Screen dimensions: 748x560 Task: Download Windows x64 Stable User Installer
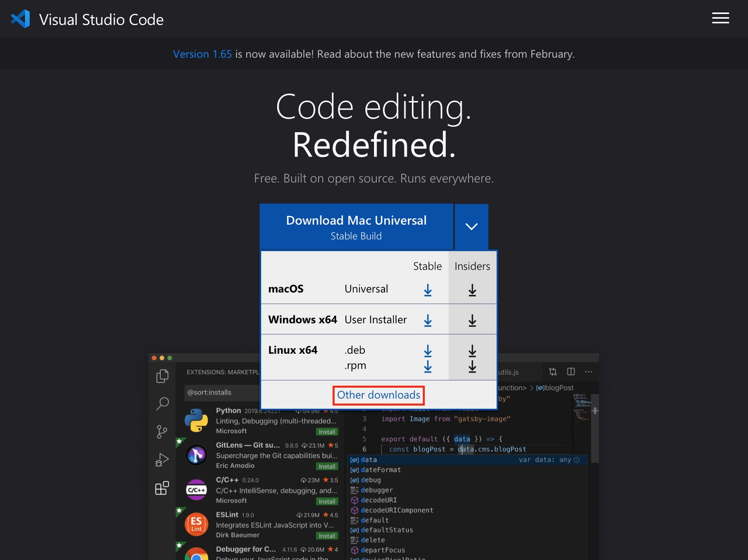[x=428, y=320]
